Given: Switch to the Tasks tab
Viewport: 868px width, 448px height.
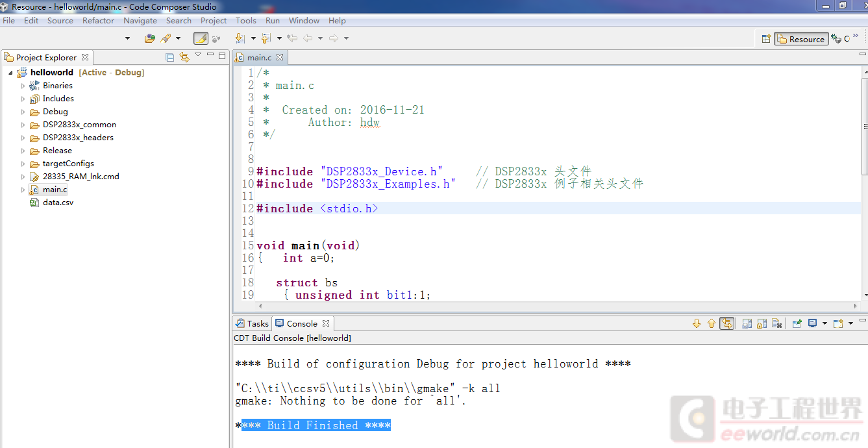Looking at the screenshot, I should click(252, 323).
